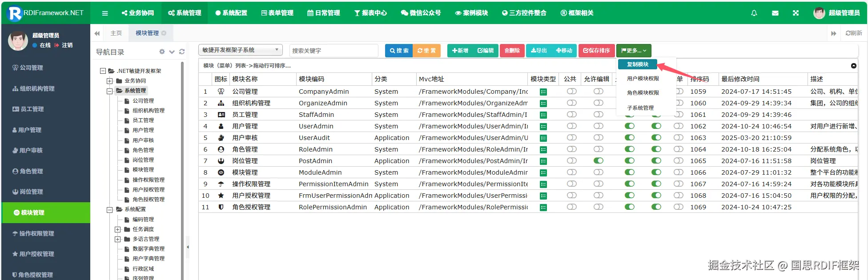Click the 用户授权管理 star icon in table
Viewport: 868px width, 280px height.
coord(221,196)
